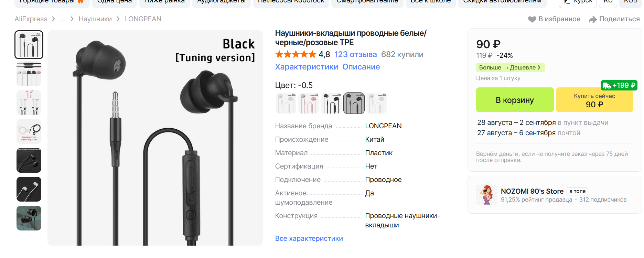
Task: Click the heart icon for В избранное
Action: [532, 19]
